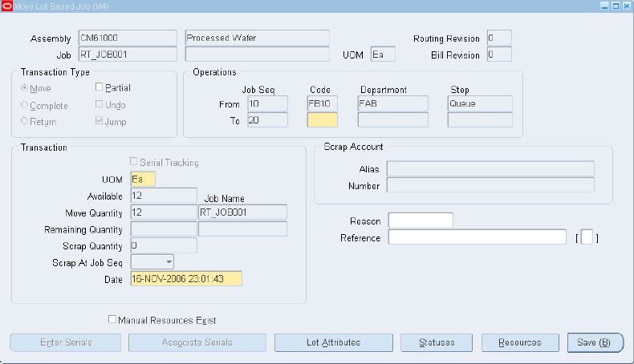
Task: Click the Routing Revision field
Action: (x=499, y=38)
